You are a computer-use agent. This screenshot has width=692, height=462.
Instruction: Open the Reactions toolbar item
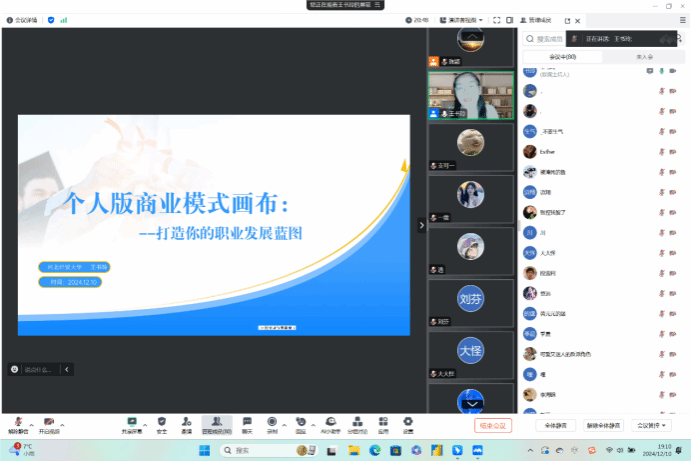pos(301,425)
